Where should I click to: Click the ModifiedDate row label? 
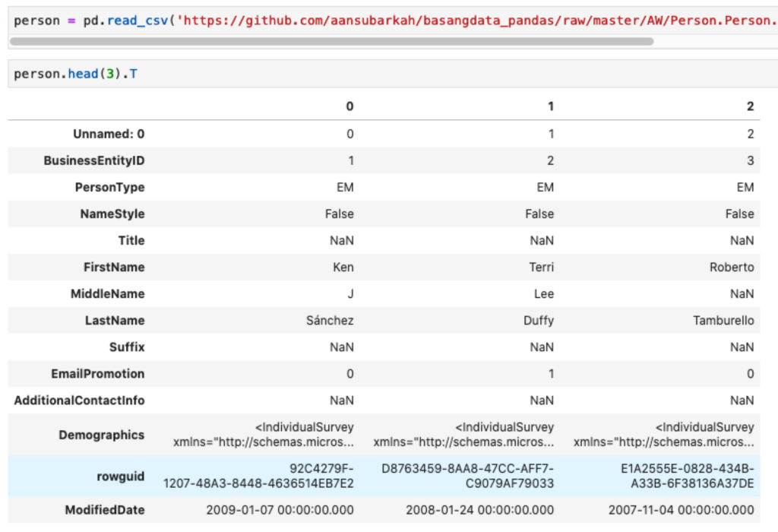(105, 510)
